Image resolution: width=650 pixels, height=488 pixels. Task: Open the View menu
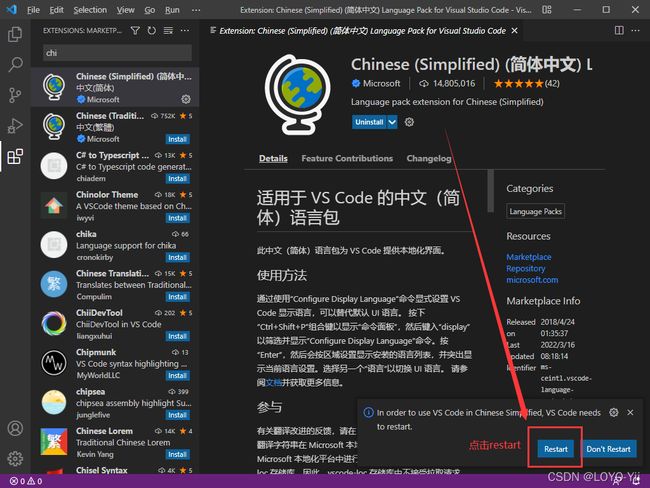coord(125,10)
